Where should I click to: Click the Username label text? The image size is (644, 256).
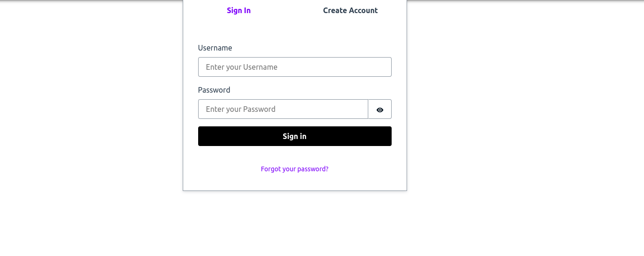click(215, 48)
